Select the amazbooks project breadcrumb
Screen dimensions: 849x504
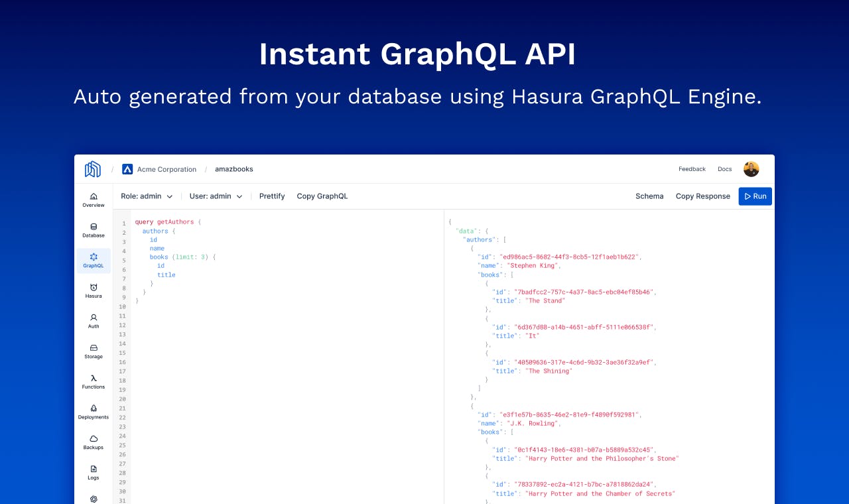[234, 169]
